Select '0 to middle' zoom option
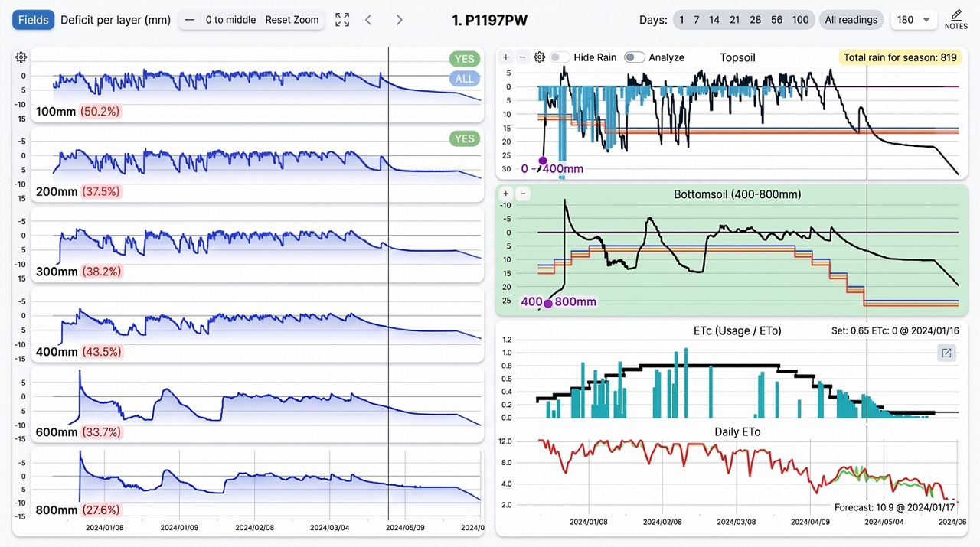The height and width of the screenshot is (547, 980). 230,20
